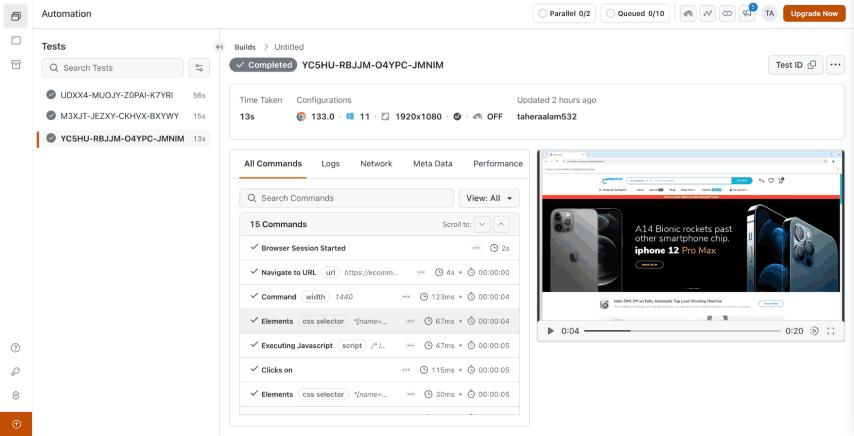Image resolution: width=854 pixels, height=436 pixels.
Task: Switch to the All Commands tab
Action: point(273,164)
